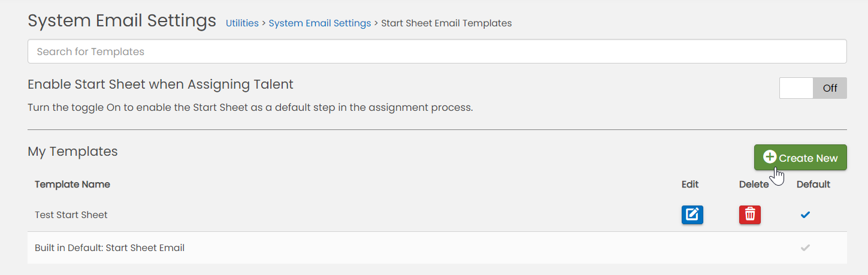Delete the Test Start Sheet template
The image size is (868, 275).
749,214
